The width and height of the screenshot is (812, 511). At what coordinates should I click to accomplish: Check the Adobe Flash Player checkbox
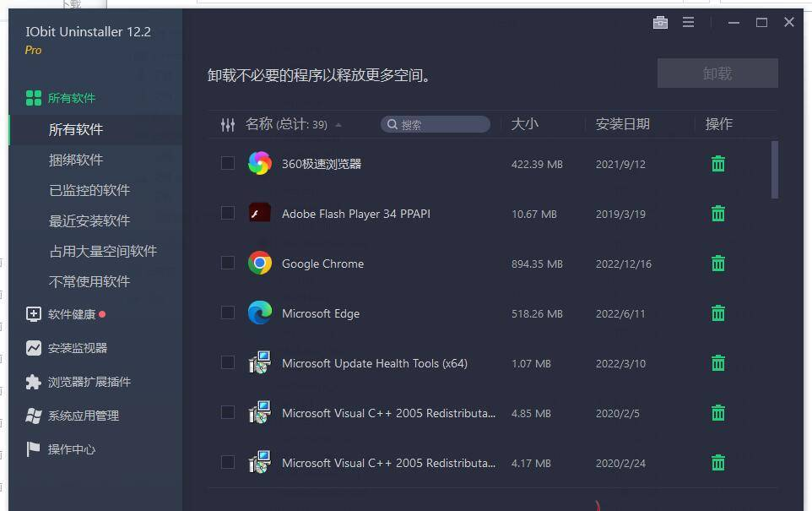click(x=228, y=213)
